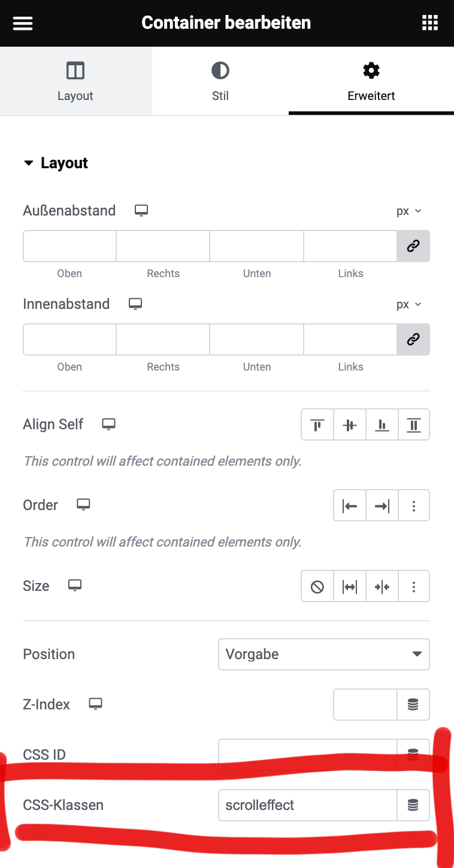
Task: Choose Size none option
Action: (x=317, y=586)
